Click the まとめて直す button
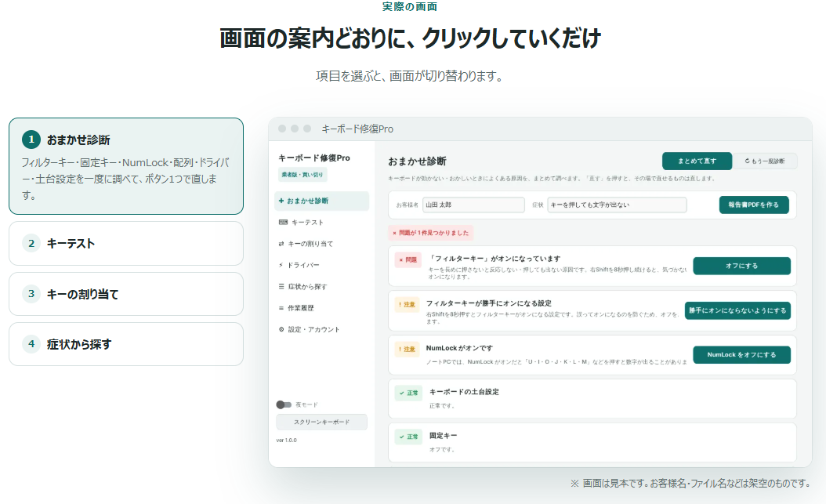This screenshot has height=504, width=826. pos(697,161)
